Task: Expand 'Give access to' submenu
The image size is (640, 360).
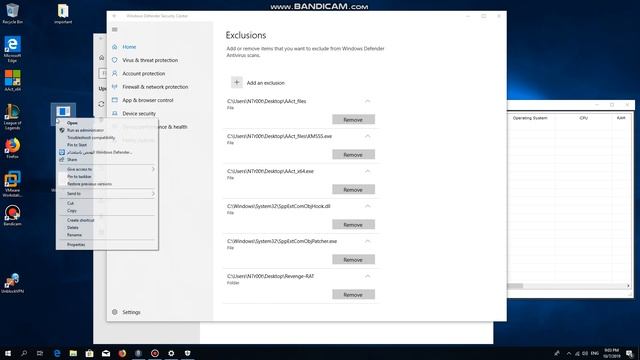Action: [107, 169]
